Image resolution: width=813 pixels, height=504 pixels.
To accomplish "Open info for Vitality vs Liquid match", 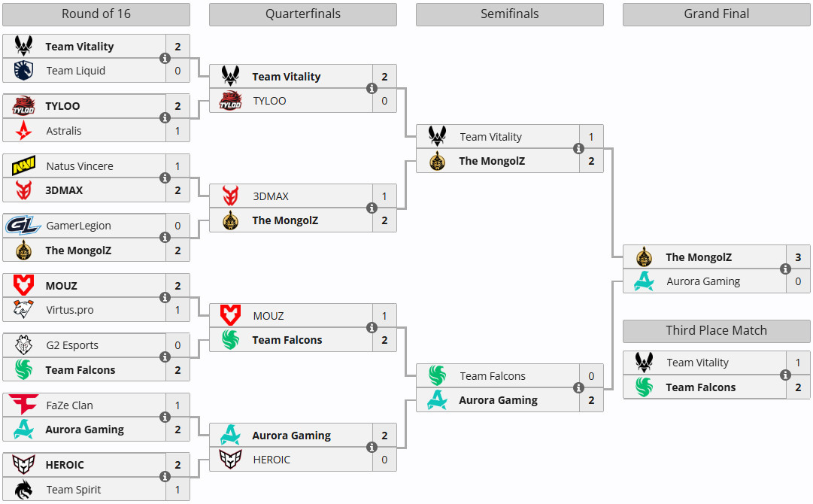I will [165, 59].
